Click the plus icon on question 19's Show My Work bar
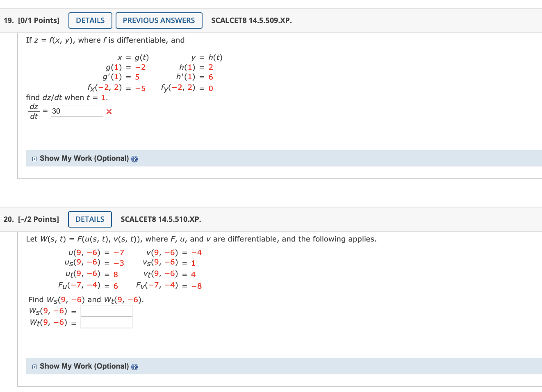Viewport: 542px width, 392px height. click(x=35, y=158)
